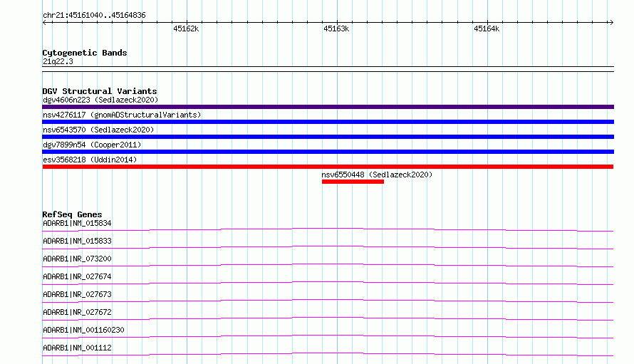Click the 45163k ruler position label
This screenshot has width=634, height=364.
[x=336, y=28]
